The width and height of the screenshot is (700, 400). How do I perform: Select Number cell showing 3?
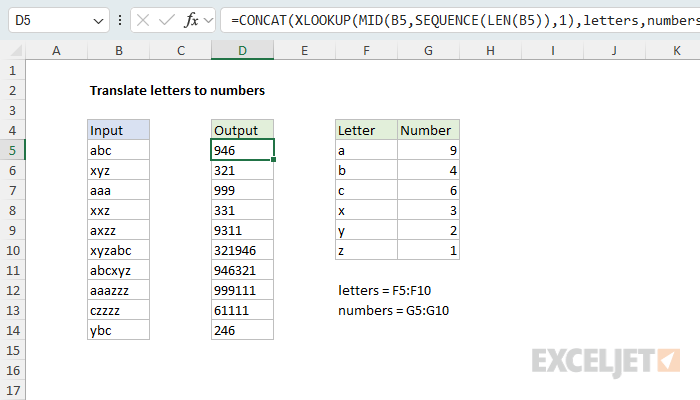pos(429,210)
